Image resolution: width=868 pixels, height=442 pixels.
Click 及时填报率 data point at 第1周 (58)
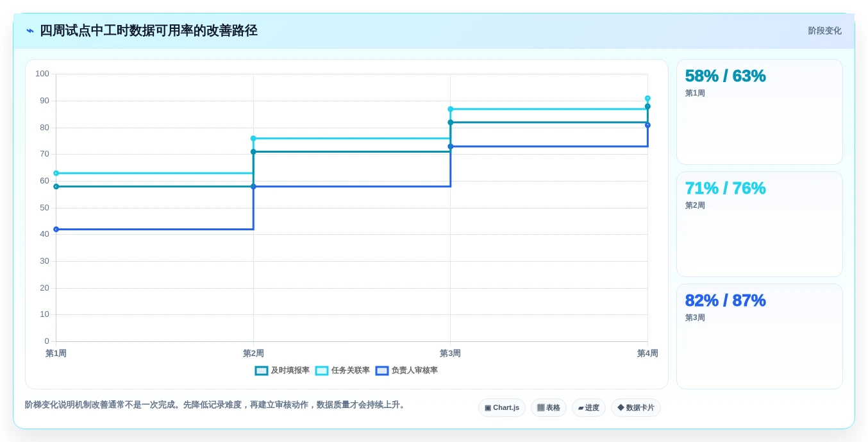[56, 187]
